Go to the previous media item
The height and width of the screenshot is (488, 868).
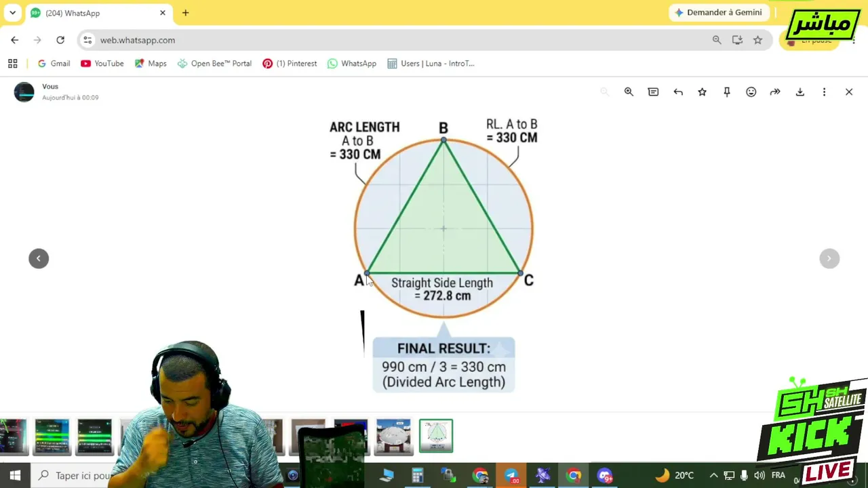tap(39, 258)
